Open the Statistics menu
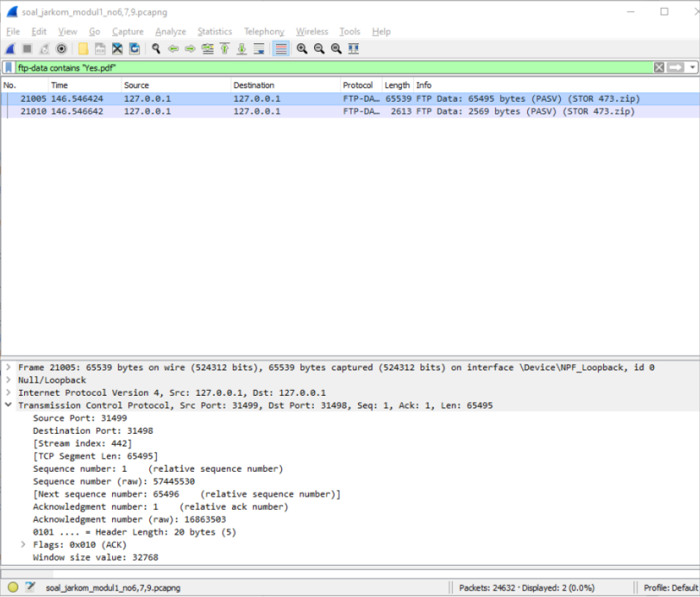Image resolution: width=700 pixels, height=597 pixels. (214, 31)
